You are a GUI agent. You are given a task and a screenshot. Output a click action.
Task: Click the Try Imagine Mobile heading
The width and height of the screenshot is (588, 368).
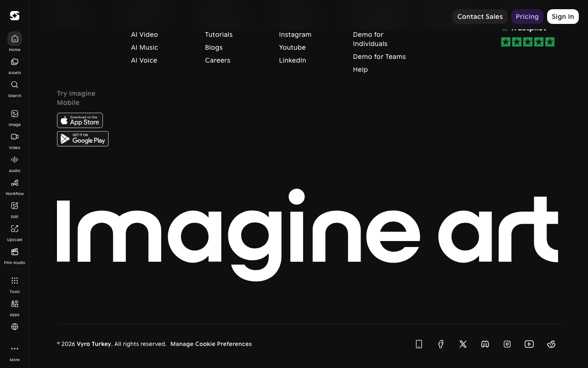click(x=76, y=98)
